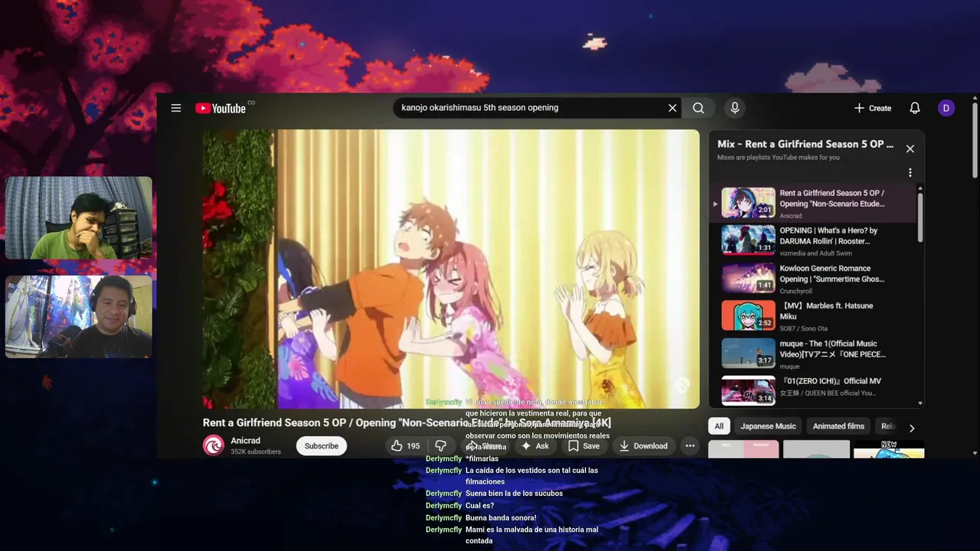This screenshot has width=980, height=551.
Task: Go to the YouTube home logo
Action: [x=220, y=108]
